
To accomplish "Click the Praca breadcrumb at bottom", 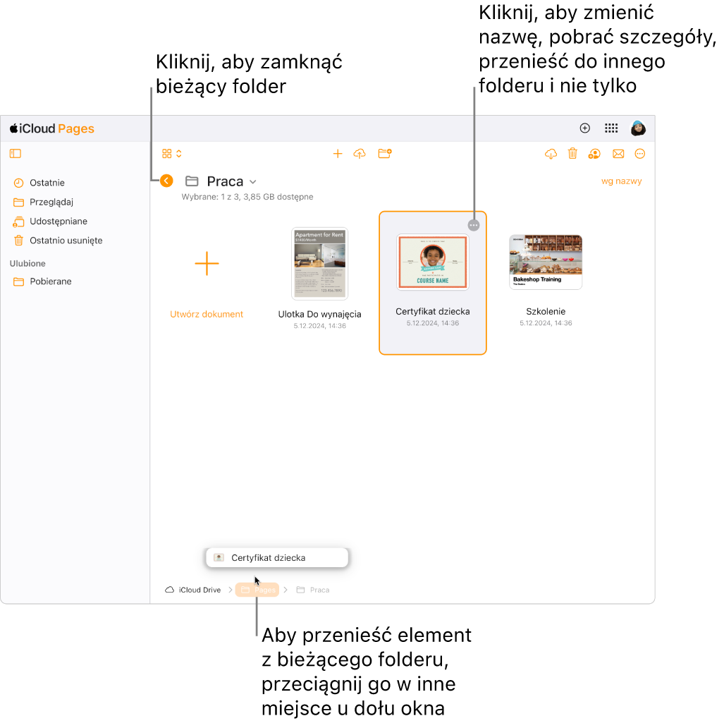I will pos(313,590).
